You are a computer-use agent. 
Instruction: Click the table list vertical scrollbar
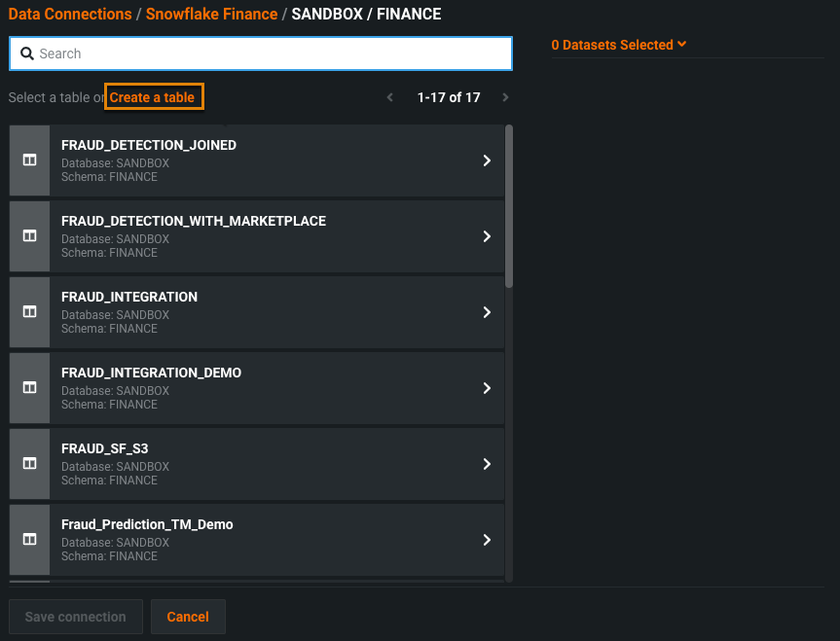[x=509, y=206]
